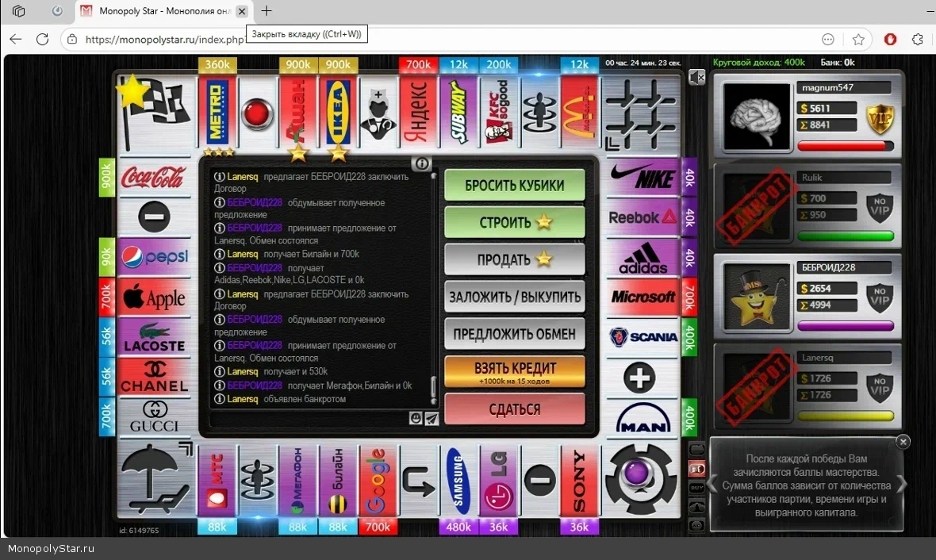Click the Lacoste property cell
Viewport: 936px width, 560px height.
154,337
